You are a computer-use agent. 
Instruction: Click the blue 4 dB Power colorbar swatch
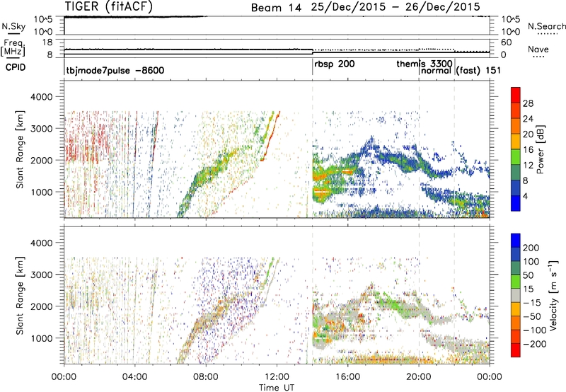click(515, 203)
